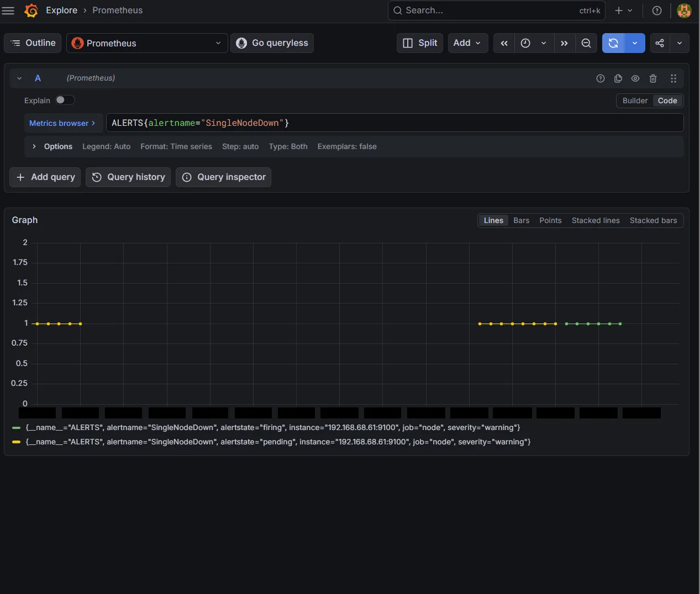This screenshot has height=594, width=700.
Task: Toggle query A visibility eye icon
Action: click(x=635, y=78)
